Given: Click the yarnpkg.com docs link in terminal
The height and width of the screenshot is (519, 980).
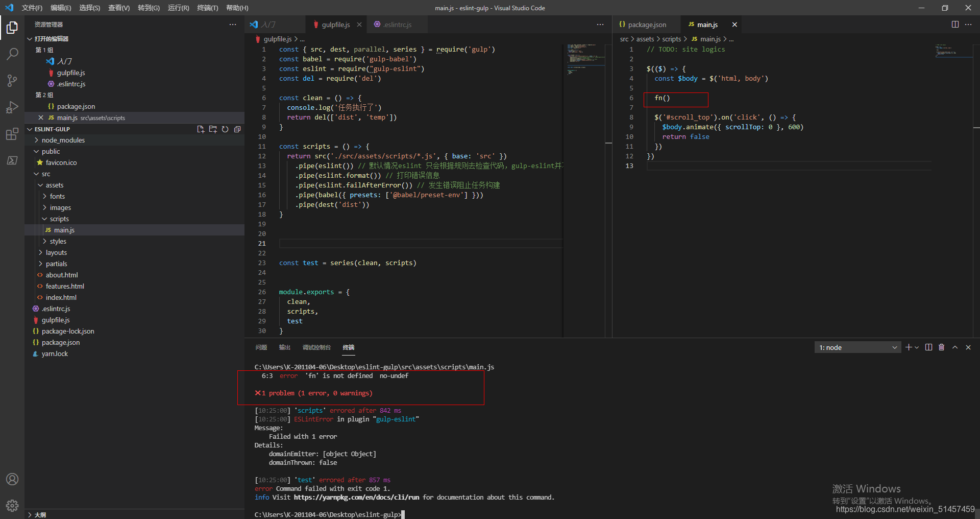Looking at the screenshot, I should click(x=356, y=497).
